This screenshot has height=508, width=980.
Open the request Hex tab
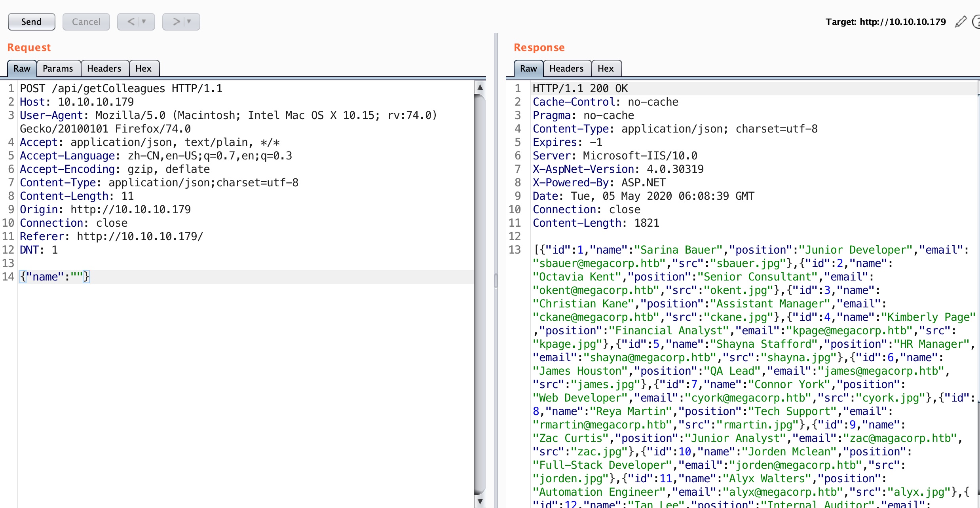point(143,68)
